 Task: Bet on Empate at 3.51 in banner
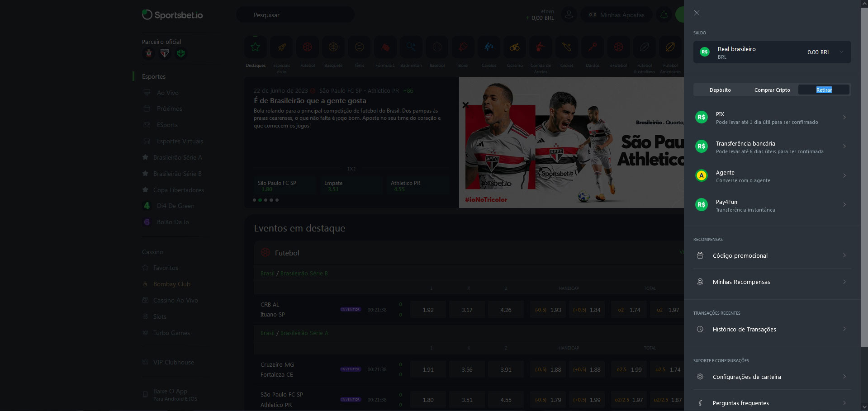click(351, 186)
